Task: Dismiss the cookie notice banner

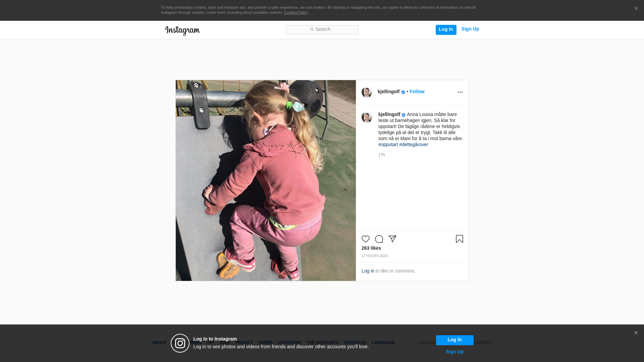Action: point(636,9)
